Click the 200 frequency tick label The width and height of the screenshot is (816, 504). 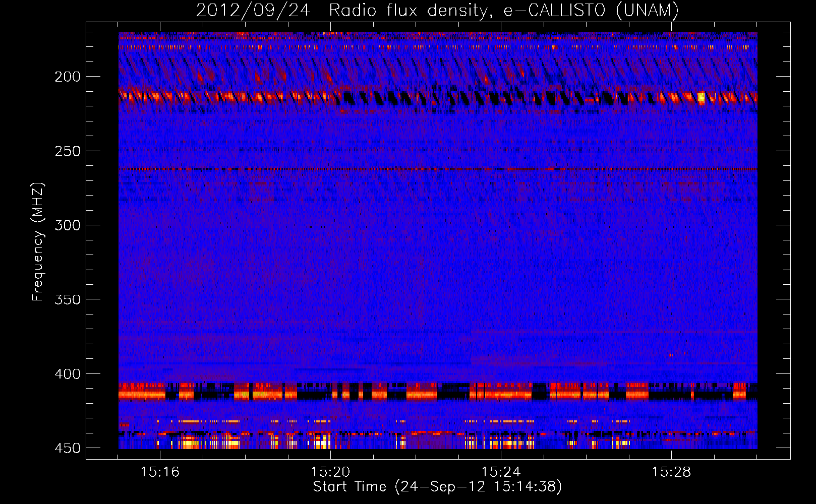click(68, 77)
